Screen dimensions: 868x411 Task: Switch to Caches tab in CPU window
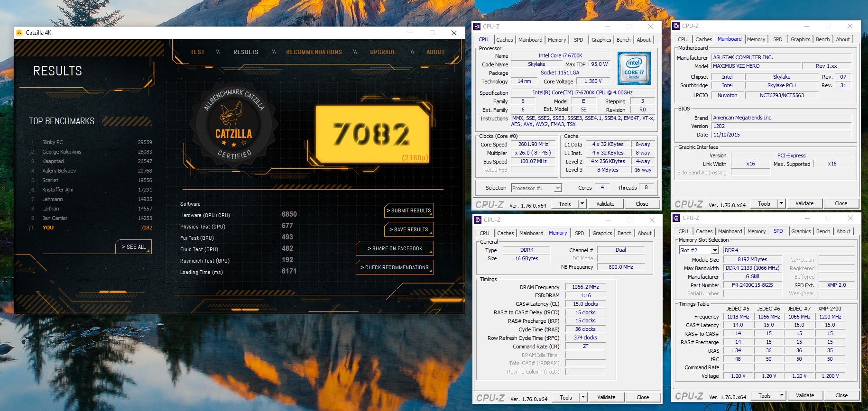pyautogui.click(x=505, y=40)
